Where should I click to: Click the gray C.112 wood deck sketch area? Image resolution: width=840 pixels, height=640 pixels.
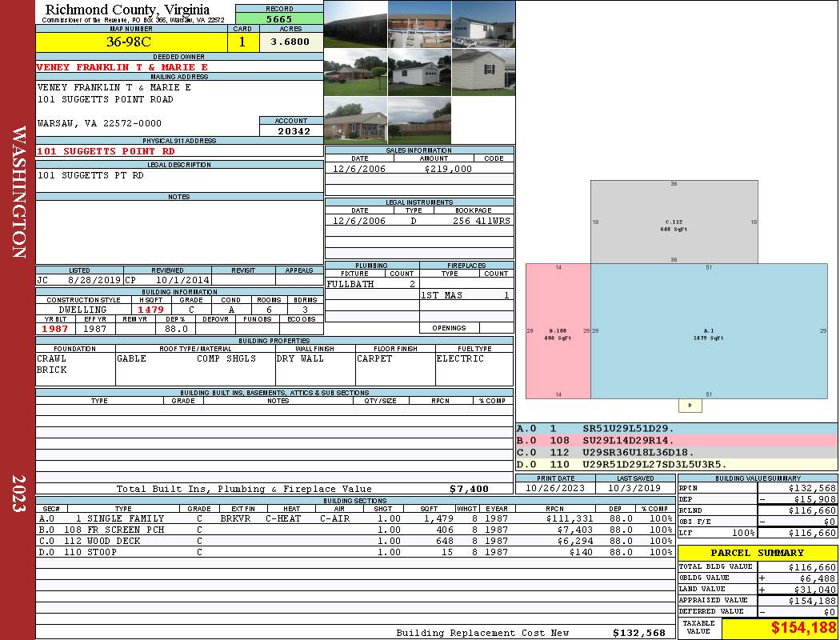click(x=674, y=222)
